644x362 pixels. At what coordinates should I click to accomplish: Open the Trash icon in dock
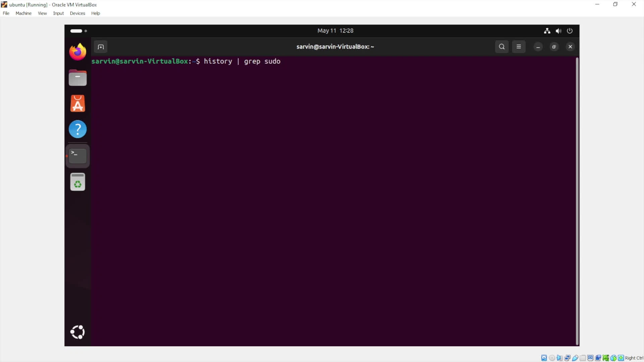tap(77, 182)
